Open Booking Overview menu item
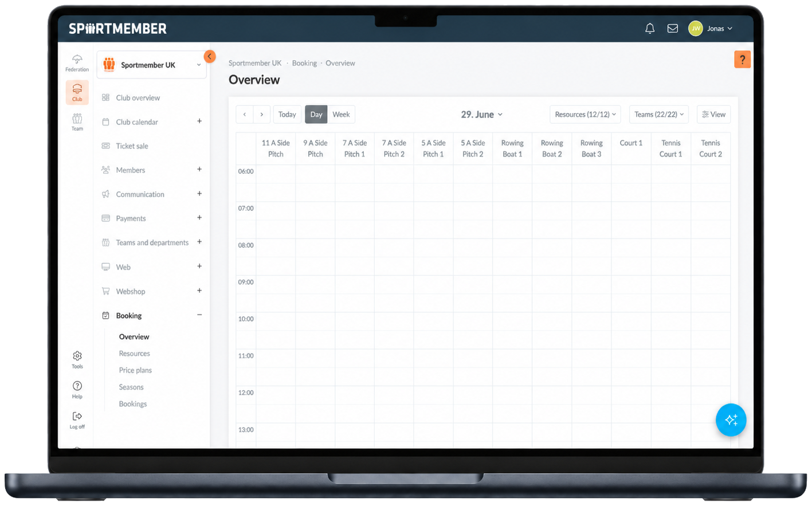This screenshot has width=812, height=506. tap(134, 336)
